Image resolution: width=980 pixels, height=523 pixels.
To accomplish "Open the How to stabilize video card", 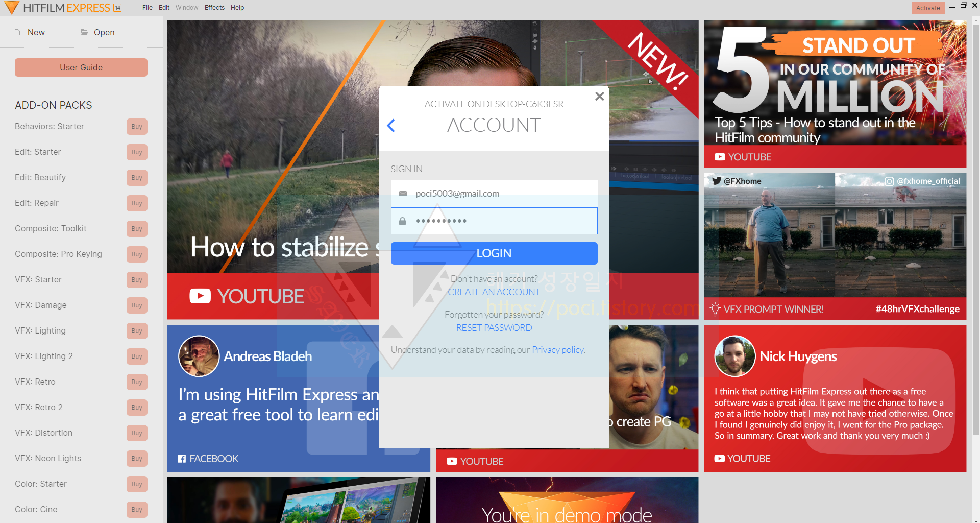I will tap(273, 170).
